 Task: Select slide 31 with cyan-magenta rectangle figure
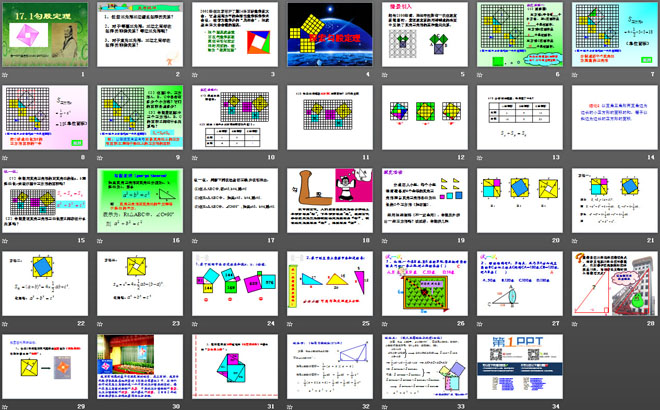click(235, 367)
